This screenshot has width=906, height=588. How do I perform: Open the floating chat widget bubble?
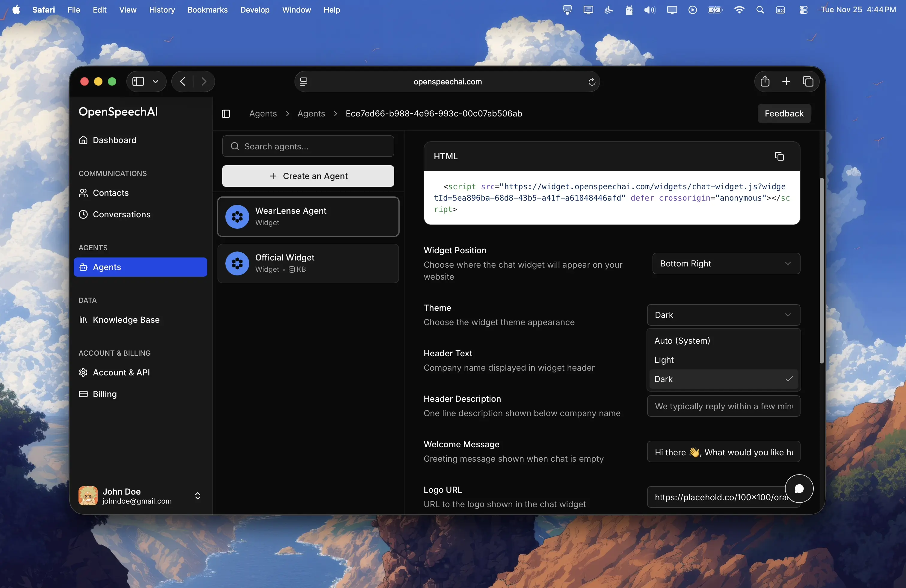[x=799, y=489]
